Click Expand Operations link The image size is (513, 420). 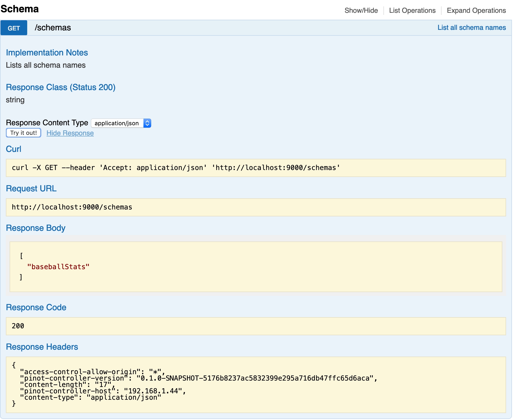coord(476,10)
